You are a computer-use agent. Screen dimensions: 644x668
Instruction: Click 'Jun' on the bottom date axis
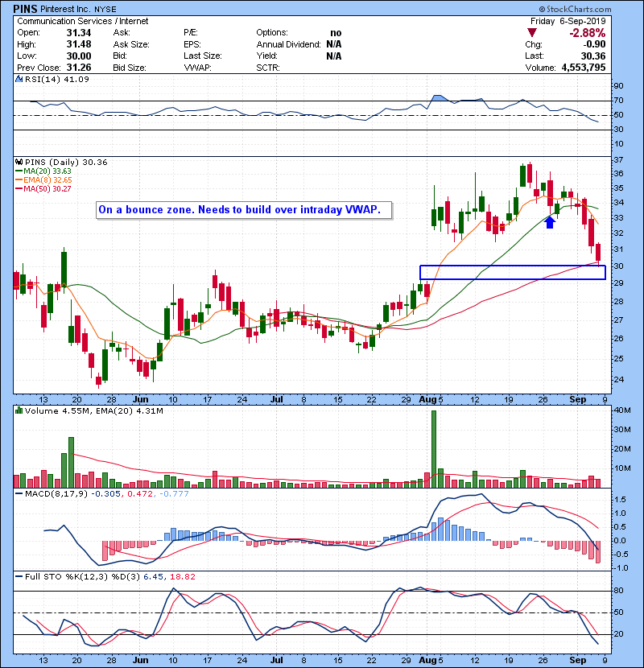pyautogui.click(x=141, y=660)
